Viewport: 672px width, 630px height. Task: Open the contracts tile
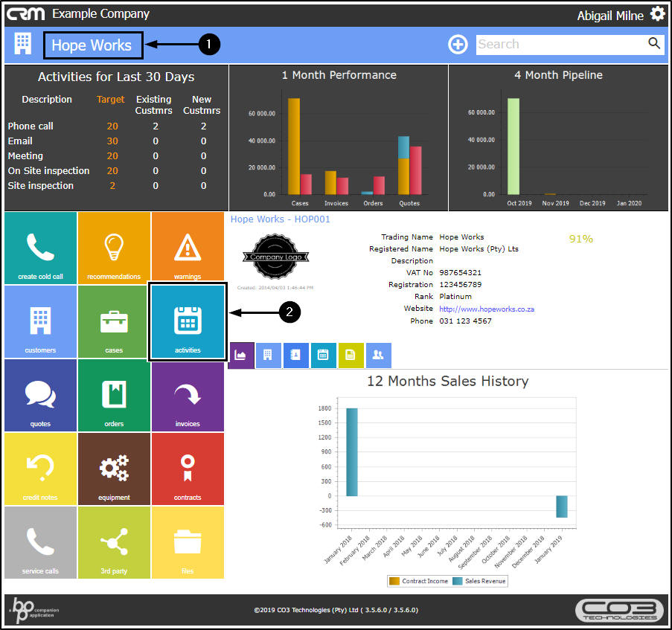[x=188, y=469]
